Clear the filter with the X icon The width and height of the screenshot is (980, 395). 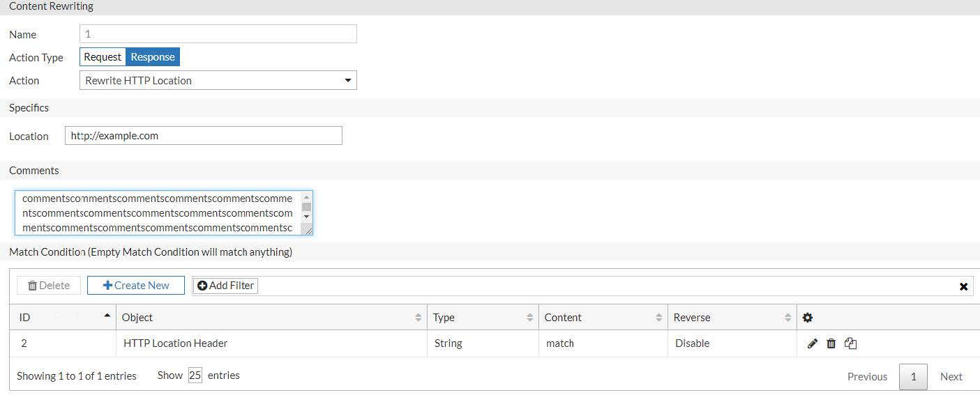[963, 286]
